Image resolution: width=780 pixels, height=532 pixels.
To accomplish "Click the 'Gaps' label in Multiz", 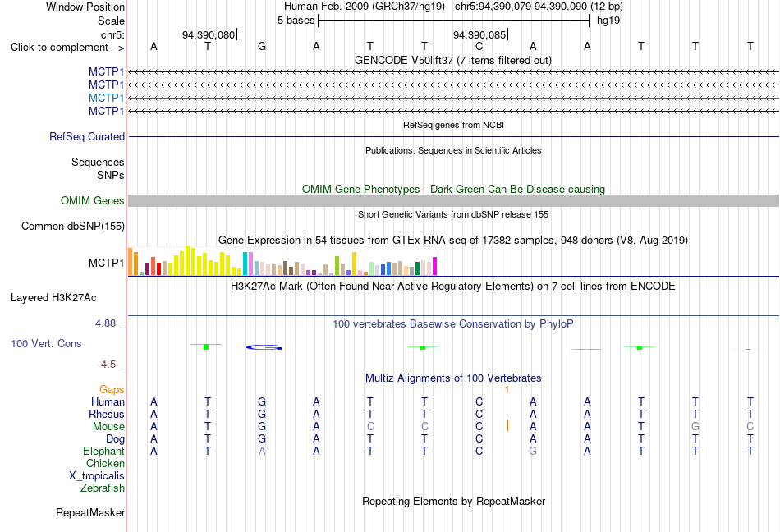I will (112, 390).
